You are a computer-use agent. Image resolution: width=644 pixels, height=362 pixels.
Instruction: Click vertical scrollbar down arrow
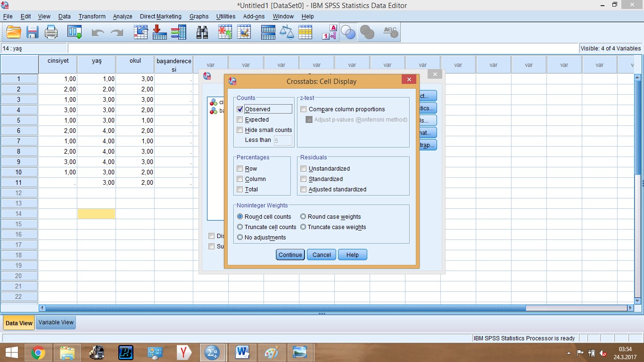638,300
